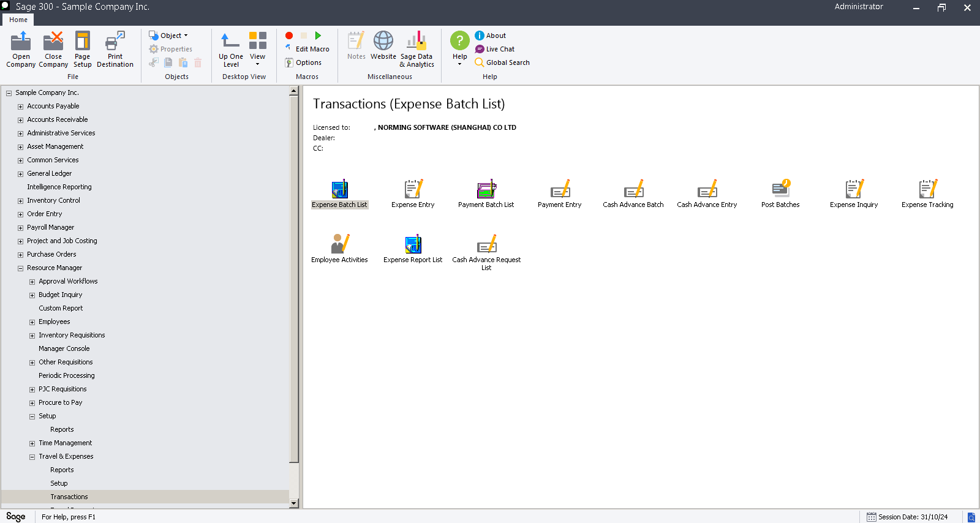Click the tree panel scroll up arrow
The image size is (980, 523).
294,91
